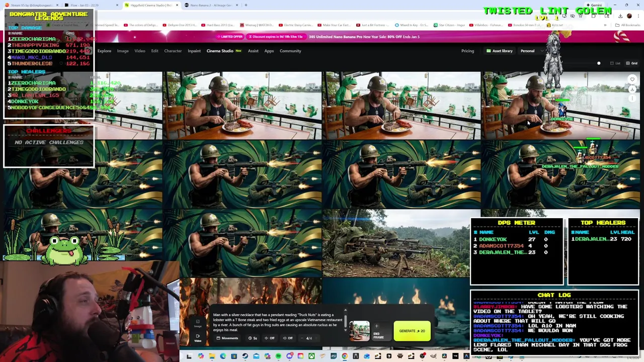Screen dimensions: 644x362
Task: Open the Pricing link
Action: point(467,51)
